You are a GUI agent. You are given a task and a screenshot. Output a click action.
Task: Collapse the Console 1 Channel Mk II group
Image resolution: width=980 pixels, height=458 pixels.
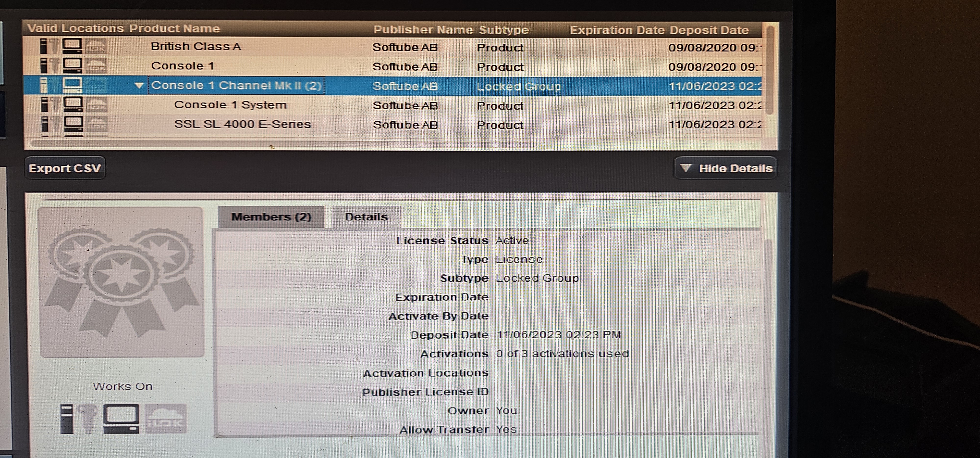click(139, 86)
